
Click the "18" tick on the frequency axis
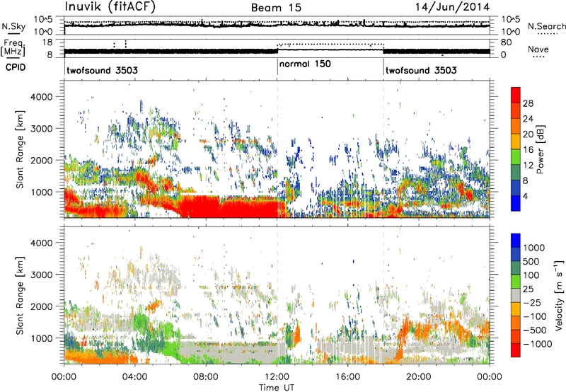coord(47,42)
